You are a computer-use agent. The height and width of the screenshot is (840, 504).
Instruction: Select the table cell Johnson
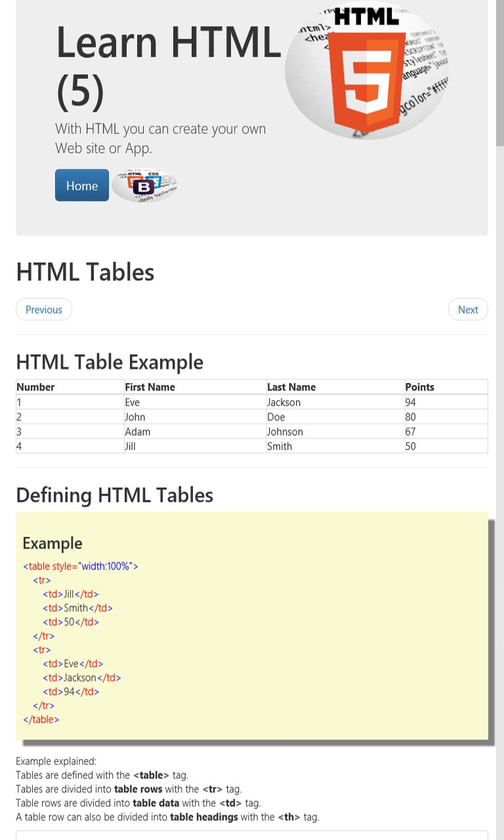click(x=335, y=432)
